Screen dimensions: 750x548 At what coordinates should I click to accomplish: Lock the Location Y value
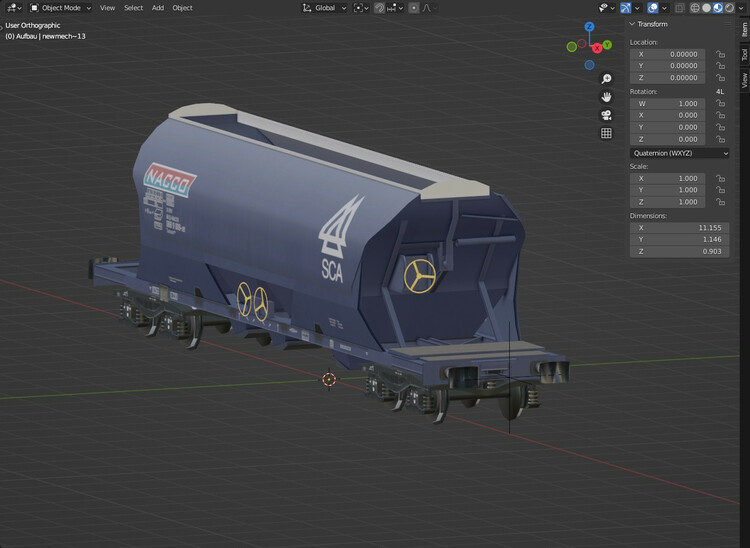point(720,66)
